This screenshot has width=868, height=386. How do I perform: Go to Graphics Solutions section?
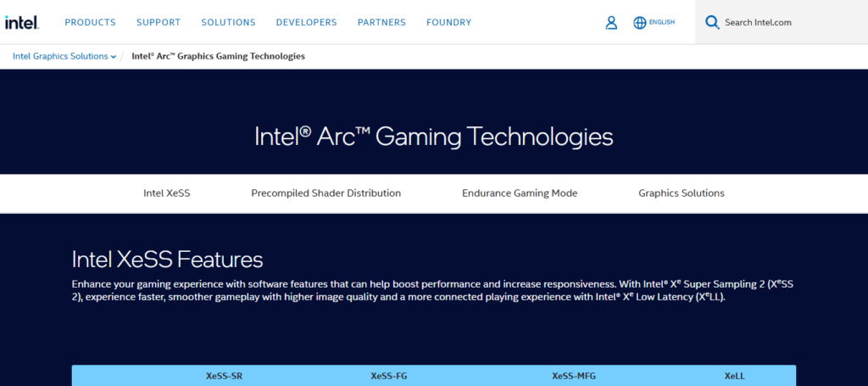[682, 193]
